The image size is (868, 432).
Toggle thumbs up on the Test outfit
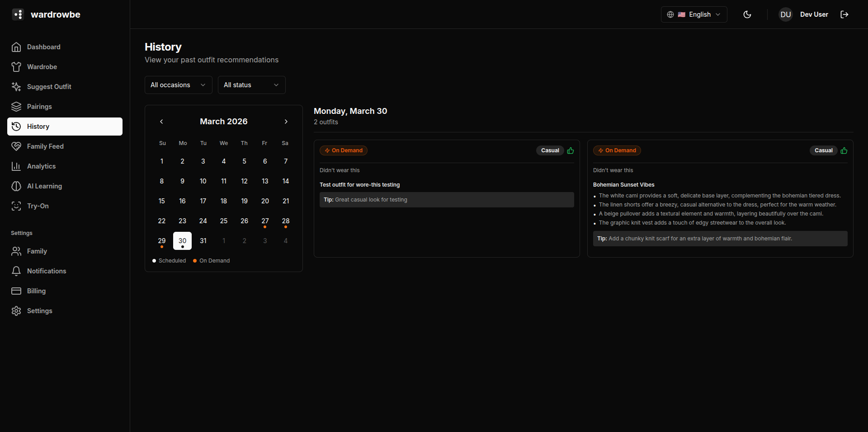click(570, 150)
